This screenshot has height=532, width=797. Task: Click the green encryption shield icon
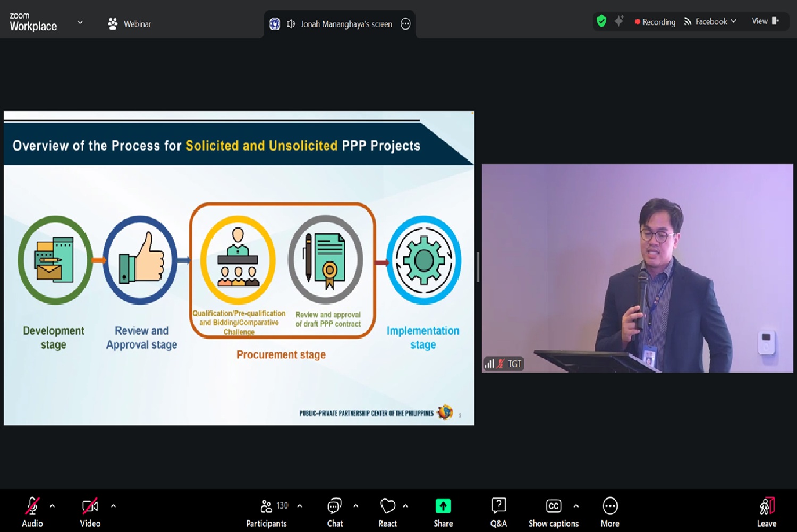(x=601, y=21)
